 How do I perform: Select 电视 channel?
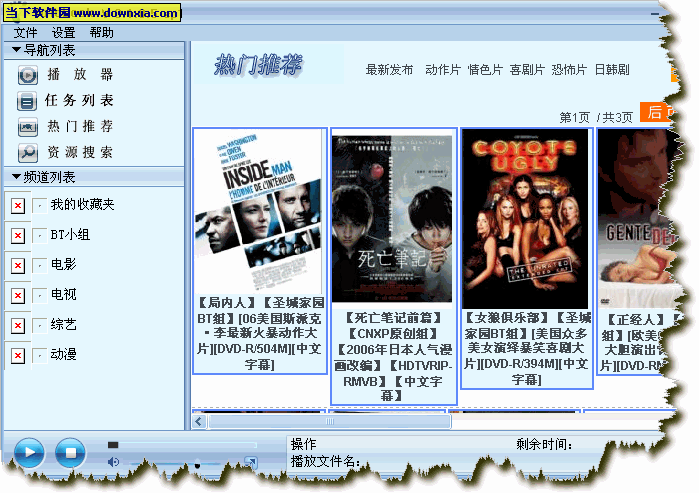(63, 294)
